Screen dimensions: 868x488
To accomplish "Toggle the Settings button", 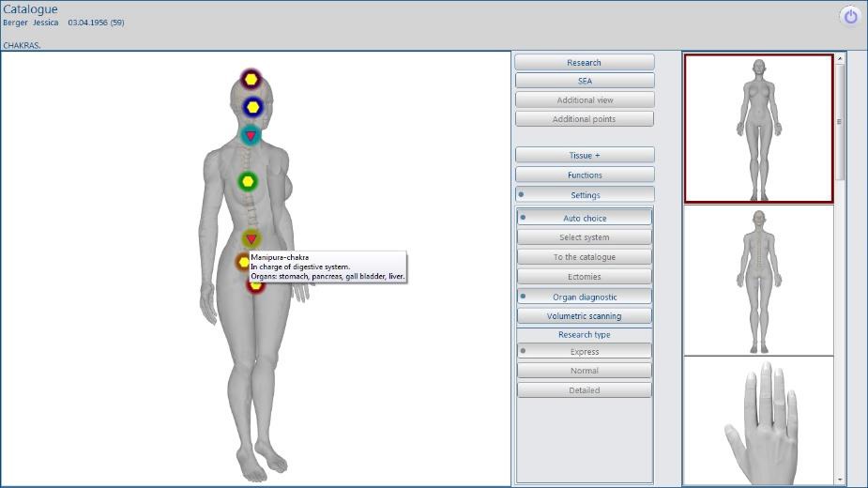I will coord(585,195).
